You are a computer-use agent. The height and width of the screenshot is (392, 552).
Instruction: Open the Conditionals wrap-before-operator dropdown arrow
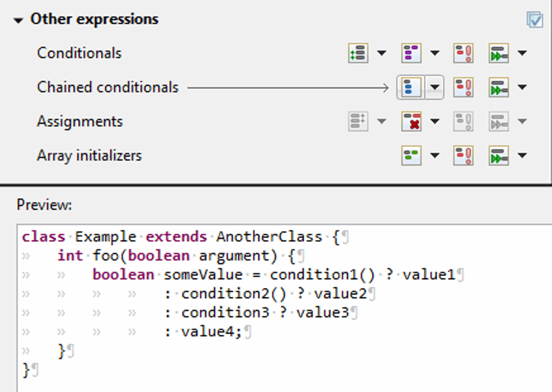(x=522, y=53)
